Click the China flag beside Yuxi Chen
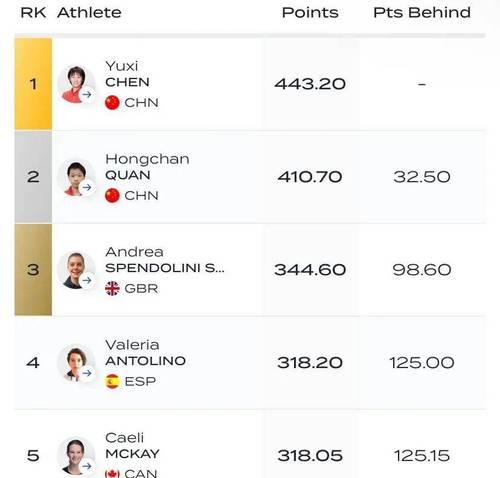Screen dimensions: 500x478 click(x=112, y=103)
